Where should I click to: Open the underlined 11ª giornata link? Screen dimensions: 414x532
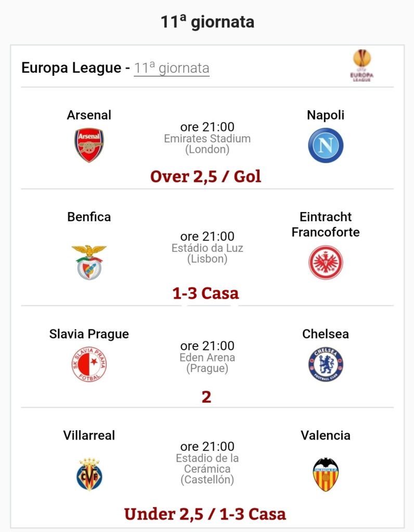[x=172, y=68]
